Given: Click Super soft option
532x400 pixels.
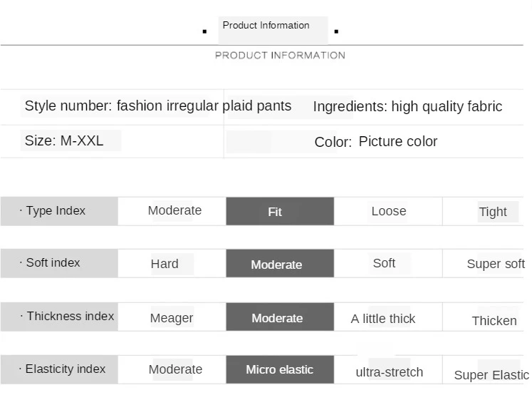Looking at the screenshot, I should pos(495,264).
